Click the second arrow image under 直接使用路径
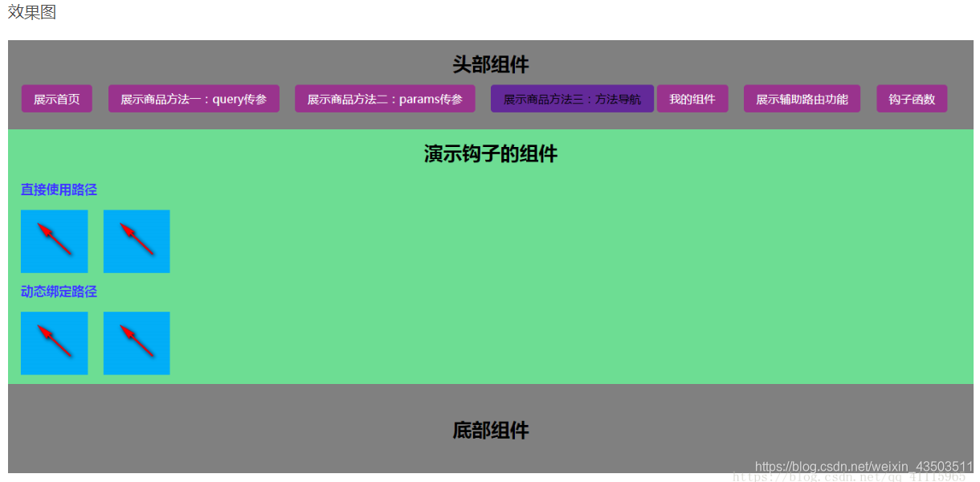This screenshot has height=482, width=980. (x=136, y=241)
